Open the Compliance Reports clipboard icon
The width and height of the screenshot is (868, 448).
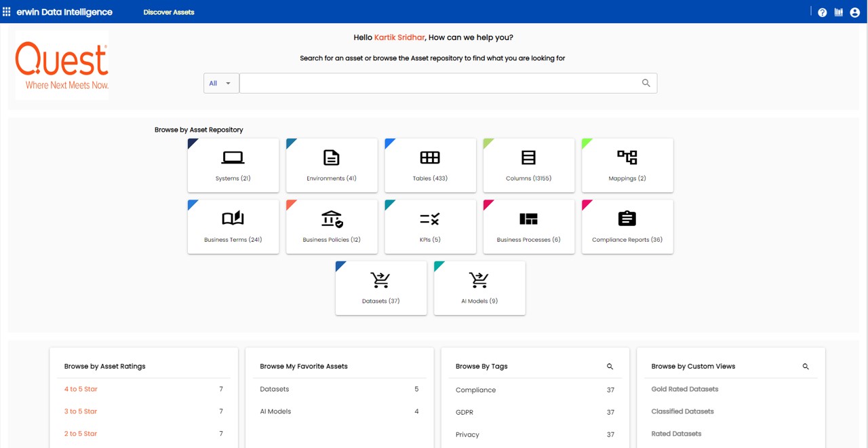pos(627,219)
